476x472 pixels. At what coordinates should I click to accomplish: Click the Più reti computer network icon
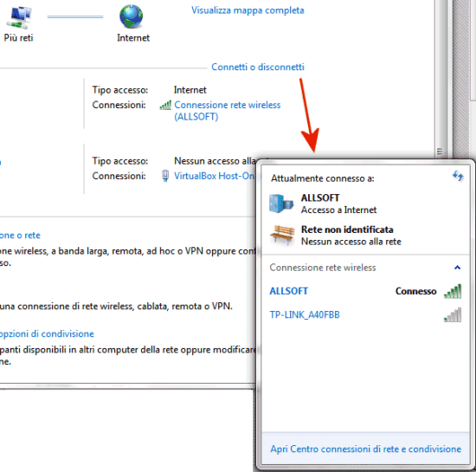19,17
